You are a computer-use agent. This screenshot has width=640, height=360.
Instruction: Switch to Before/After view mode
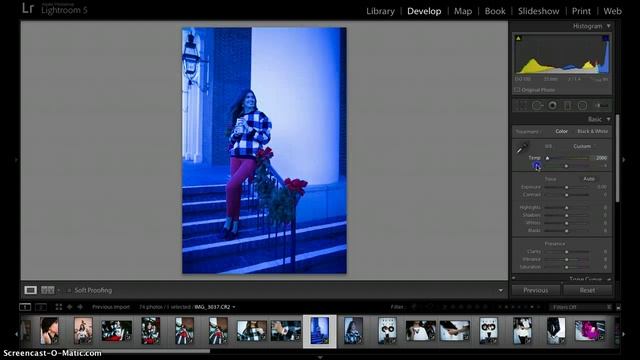(x=47, y=290)
